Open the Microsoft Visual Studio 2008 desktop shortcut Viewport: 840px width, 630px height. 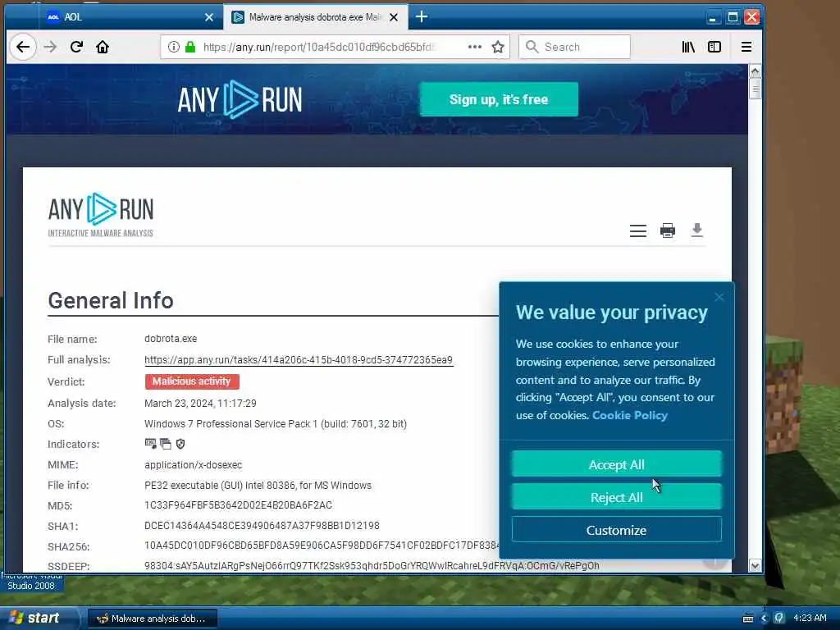[31, 582]
